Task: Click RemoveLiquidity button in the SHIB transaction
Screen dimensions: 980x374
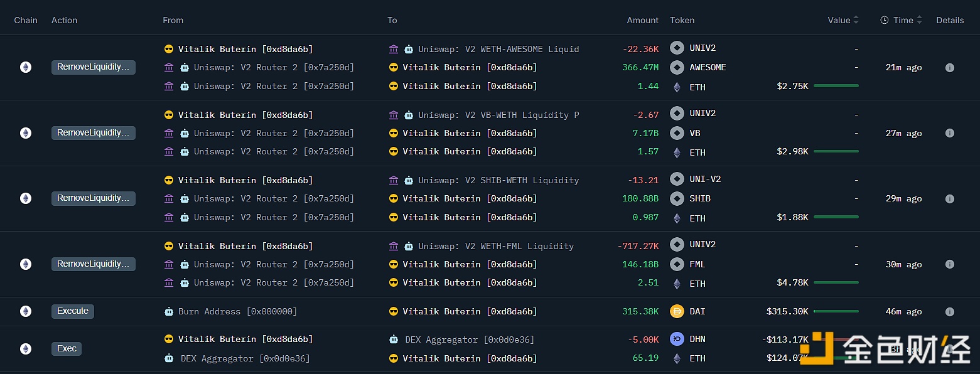Action: pyautogui.click(x=93, y=198)
